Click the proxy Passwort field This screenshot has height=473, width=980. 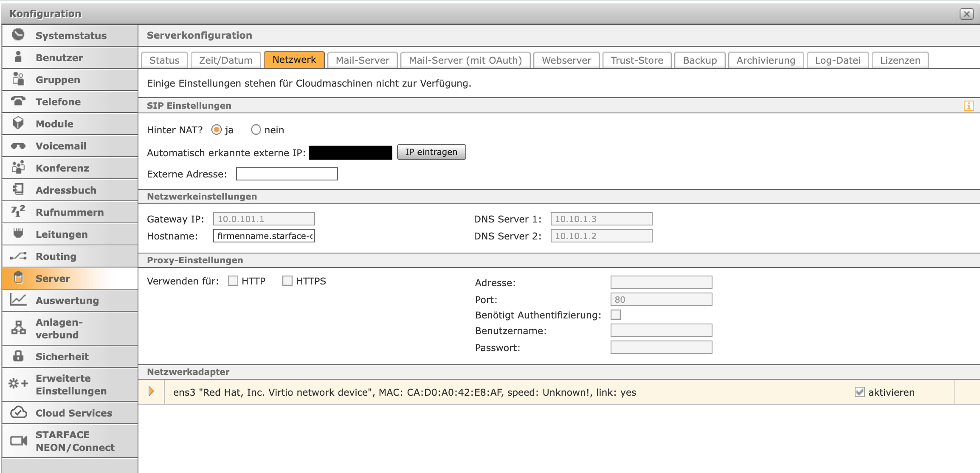pos(662,347)
